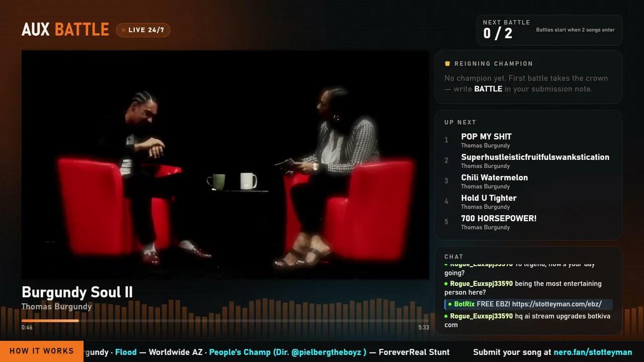Click Thomas Burgundy artist name under title
Viewport: 644px width, 362px height.
tap(56, 306)
